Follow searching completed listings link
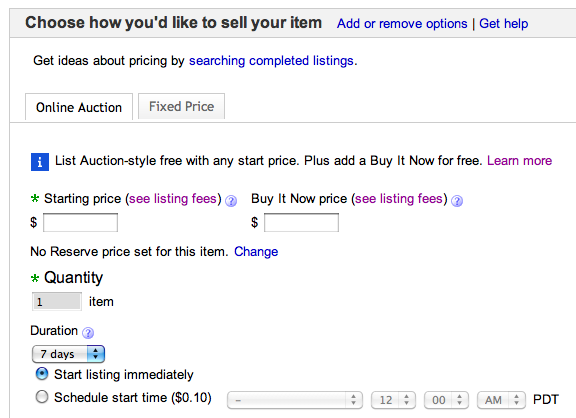Viewport: 576px width, 418px height. pyautogui.click(x=271, y=61)
